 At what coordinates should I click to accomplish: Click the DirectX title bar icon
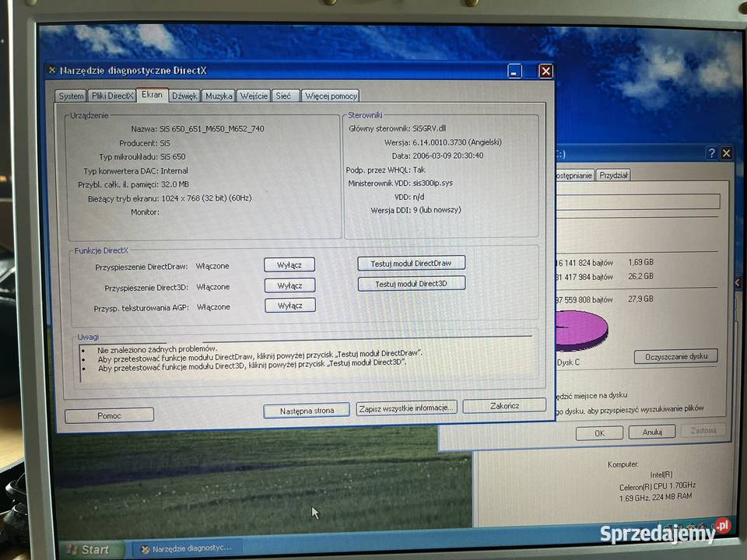click(52, 70)
